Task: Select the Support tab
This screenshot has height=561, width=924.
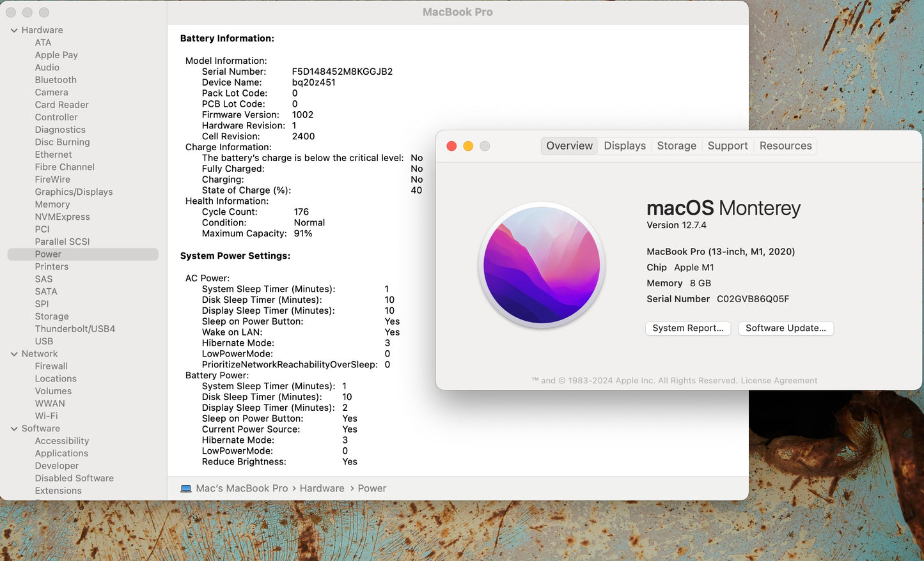Action: pyautogui.click(x=727, y=146)
